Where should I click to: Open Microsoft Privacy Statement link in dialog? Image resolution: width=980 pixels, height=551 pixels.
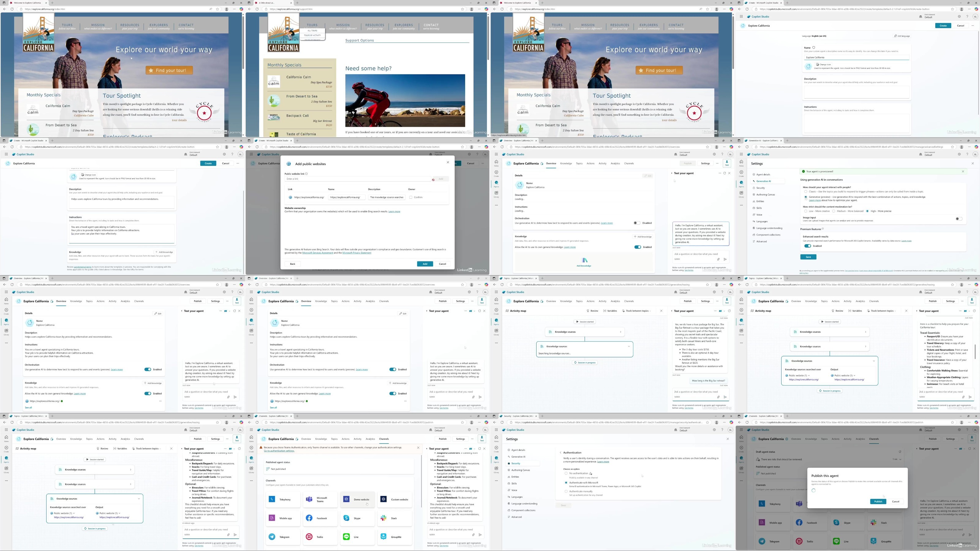[x=356, y=253]
